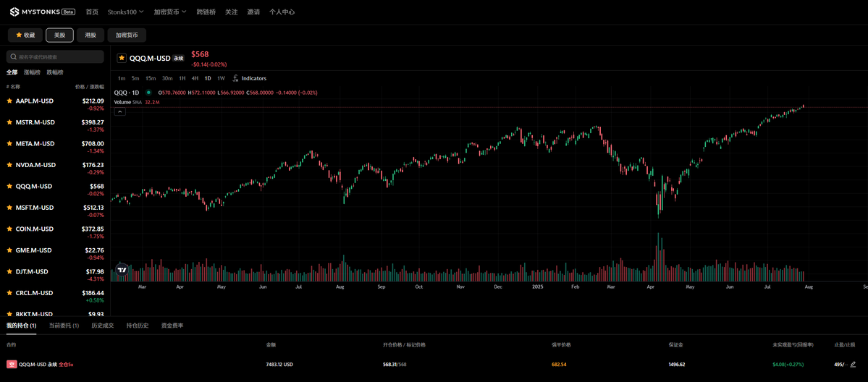Select the 港股 market filter button
This screenshot has width=868, height=382.
click(x=90, y=35)
